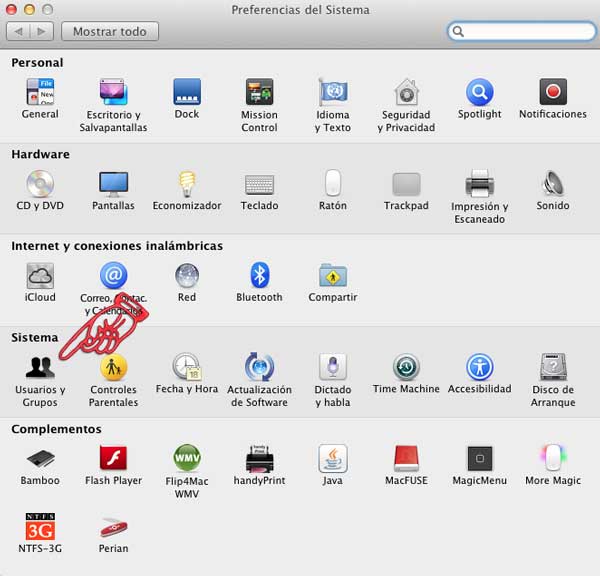Click the search magnifier icon
The height and width of the screenshot is (576, 600).
pos(458,31)
